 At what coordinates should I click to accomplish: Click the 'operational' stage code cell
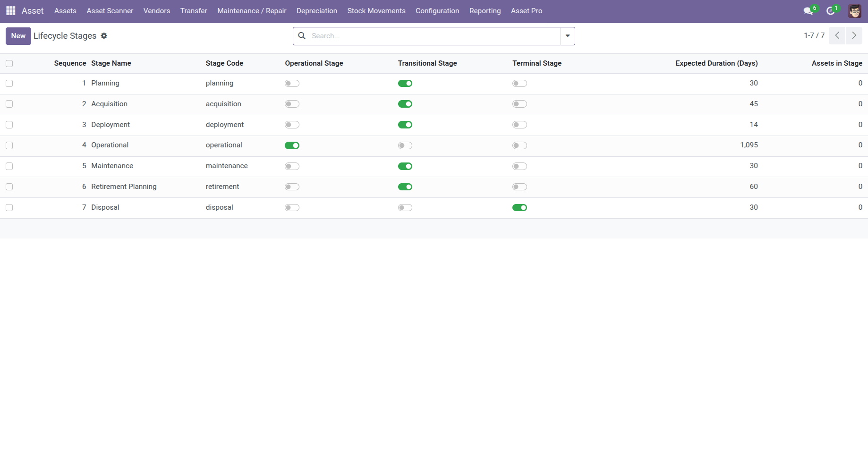(x=224, y=145)
